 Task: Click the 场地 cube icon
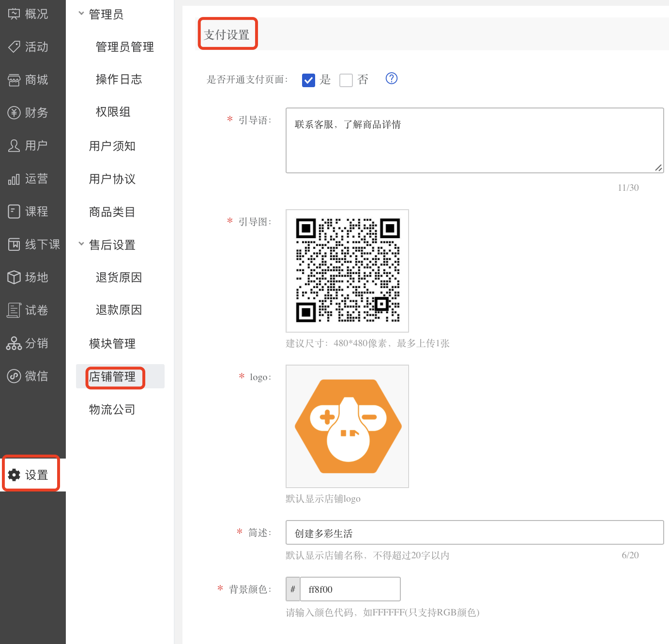[x=14, y=277]
